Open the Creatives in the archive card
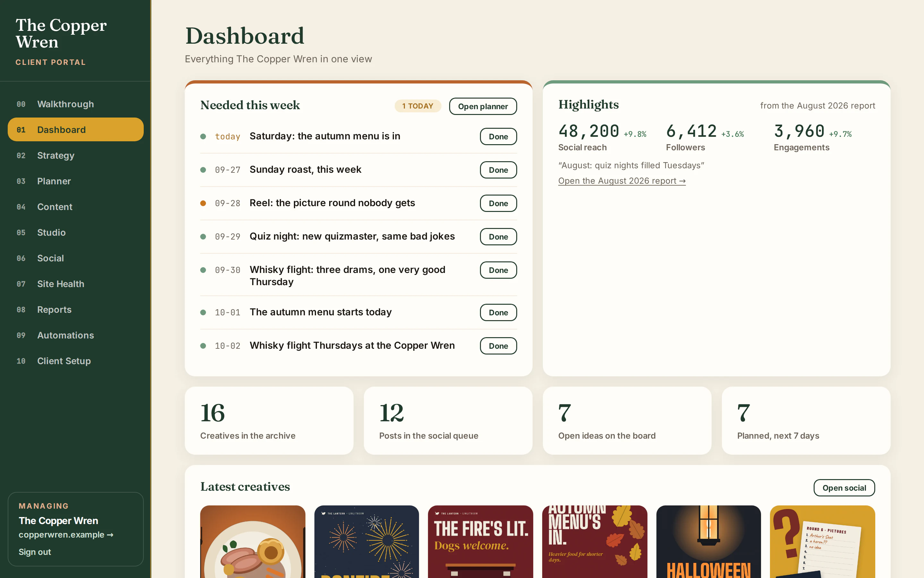 pyautogui.click(x=269, y=421)
